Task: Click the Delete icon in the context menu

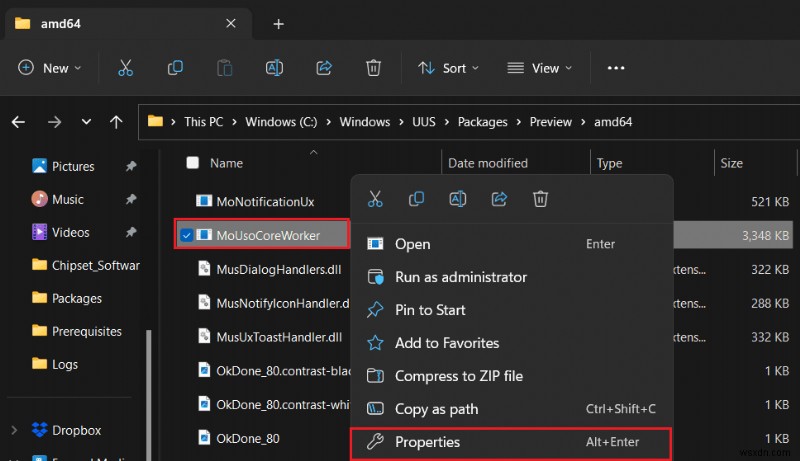Action: tap(540, 199)
